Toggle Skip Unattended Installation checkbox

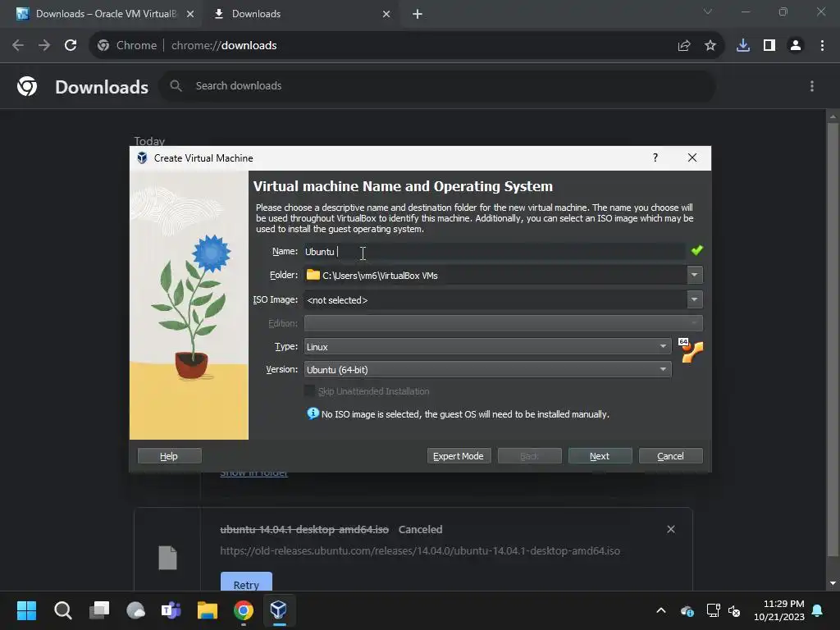coord(309,391)
